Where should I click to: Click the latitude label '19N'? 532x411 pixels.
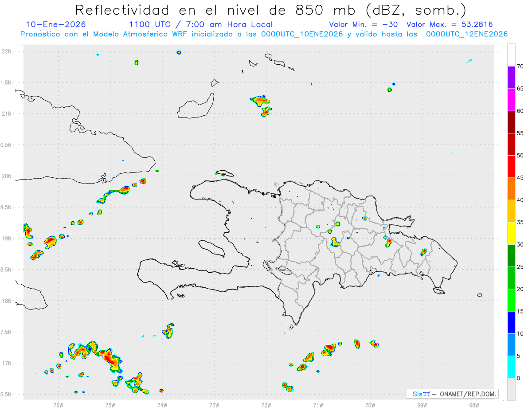8,239
